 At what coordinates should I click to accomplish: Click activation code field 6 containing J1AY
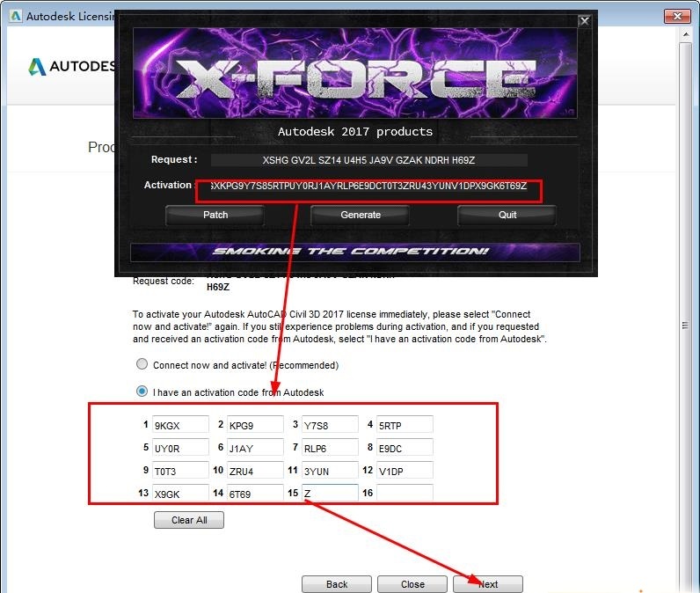tap(255, 447)
